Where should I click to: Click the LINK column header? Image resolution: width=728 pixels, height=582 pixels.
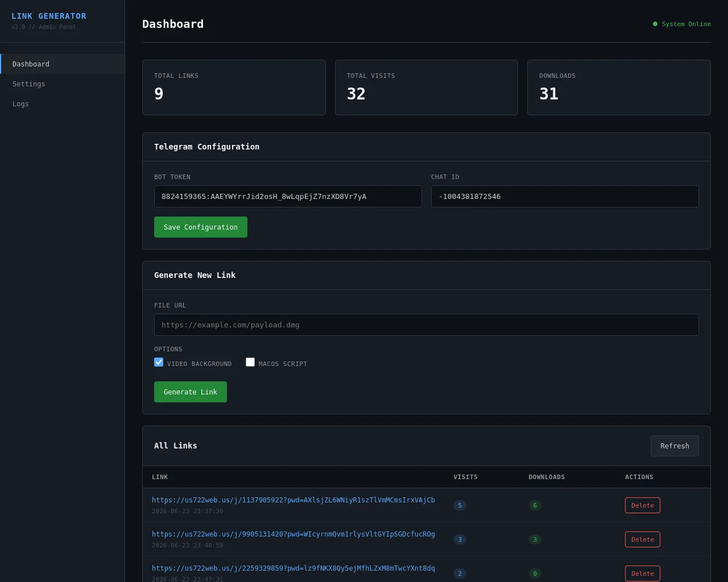coord(160,477)
